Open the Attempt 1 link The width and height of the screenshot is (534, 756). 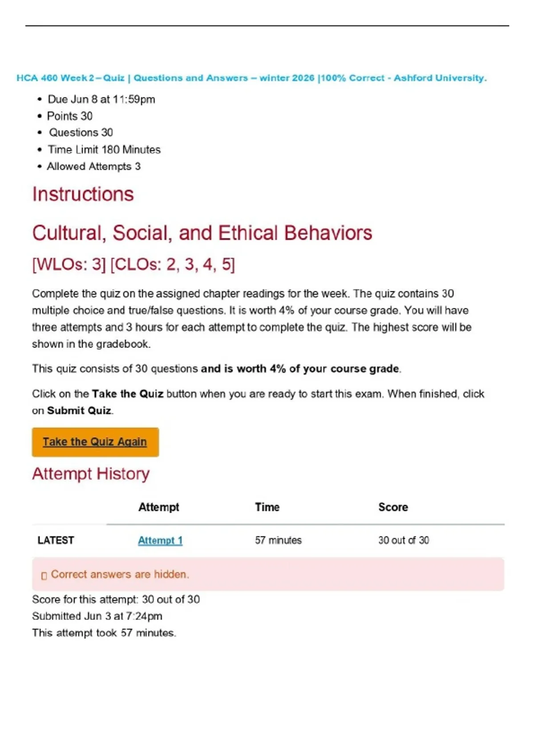coord(160,540)
